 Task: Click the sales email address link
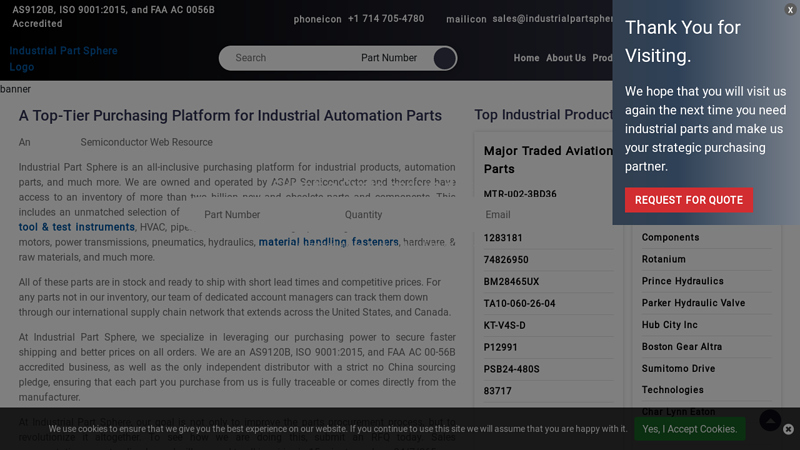tap(552, 19)
